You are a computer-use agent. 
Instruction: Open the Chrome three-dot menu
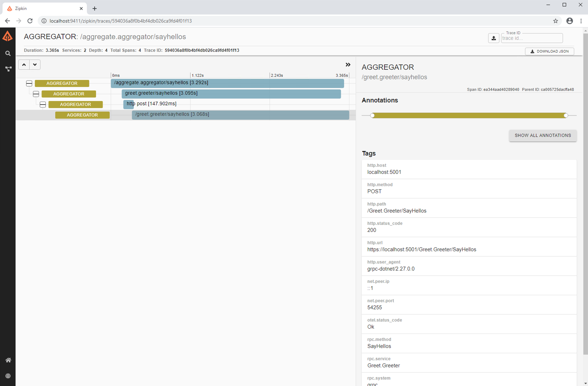click(x=581, y=21)
